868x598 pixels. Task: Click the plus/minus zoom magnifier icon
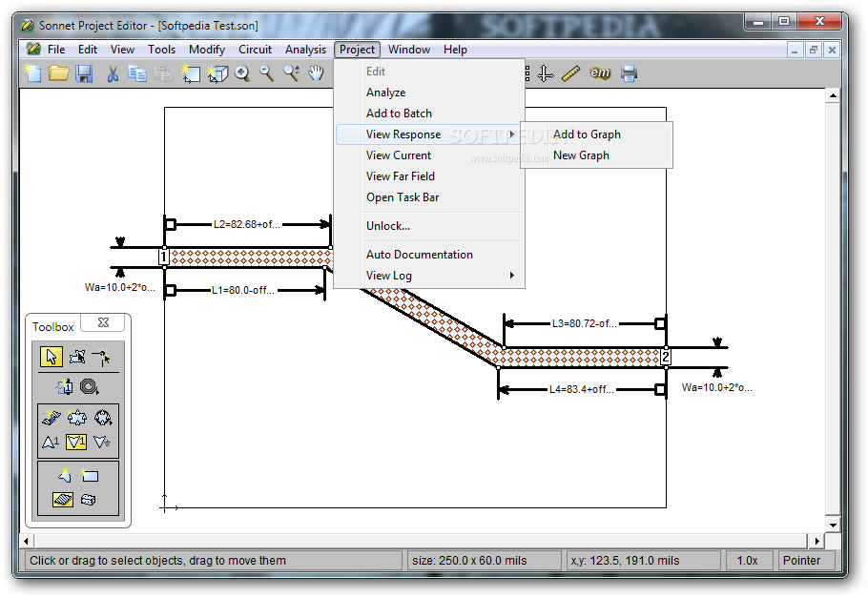coord(292,73)
